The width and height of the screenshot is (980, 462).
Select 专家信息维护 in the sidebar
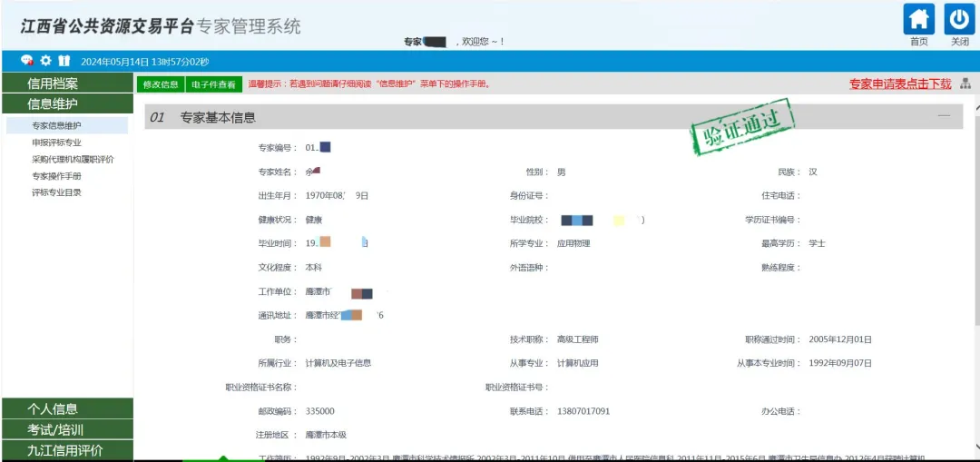(56, 126)
